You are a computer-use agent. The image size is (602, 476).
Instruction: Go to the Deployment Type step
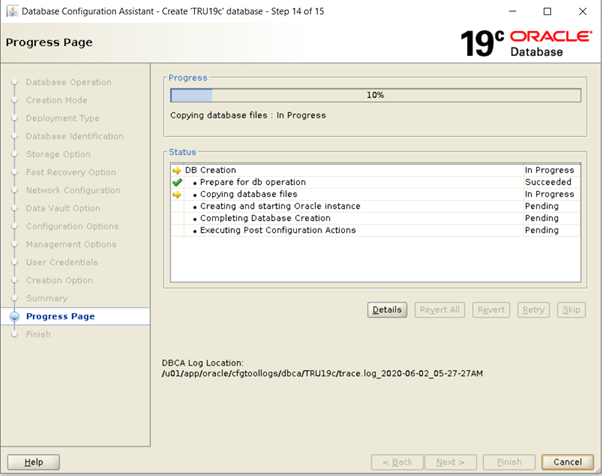[62, 118]
